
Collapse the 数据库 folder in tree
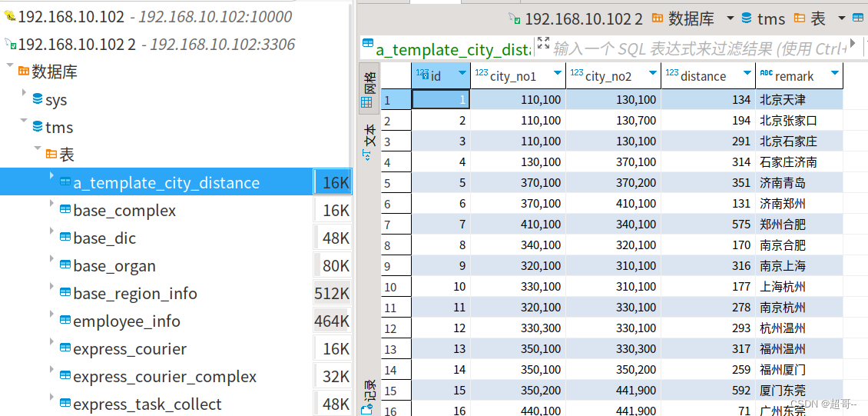click(9, 65)
